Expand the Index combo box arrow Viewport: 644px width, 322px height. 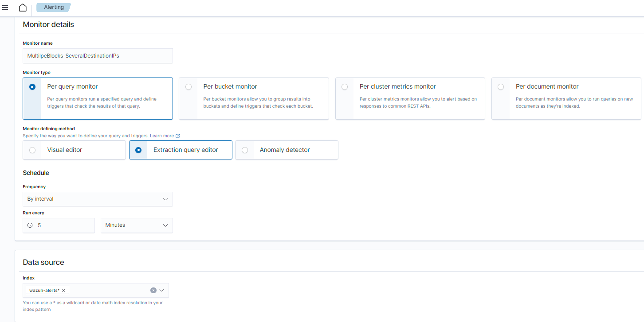(162, 290)
